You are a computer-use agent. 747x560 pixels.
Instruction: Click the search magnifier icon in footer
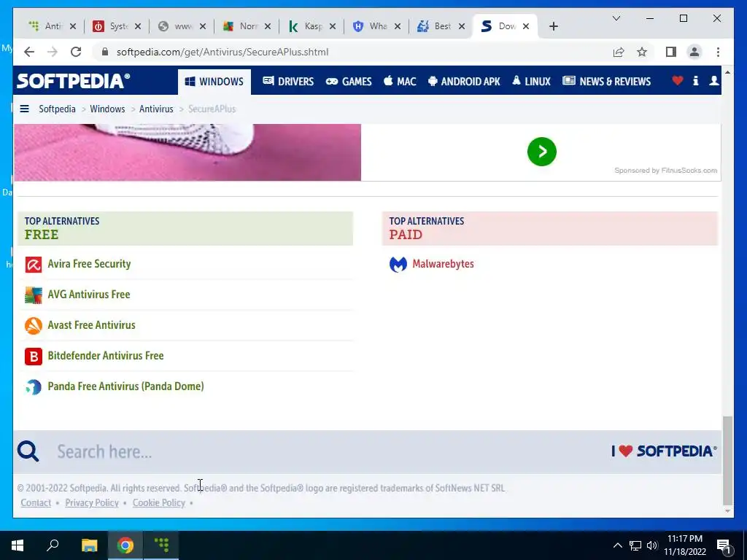[28, 451]
